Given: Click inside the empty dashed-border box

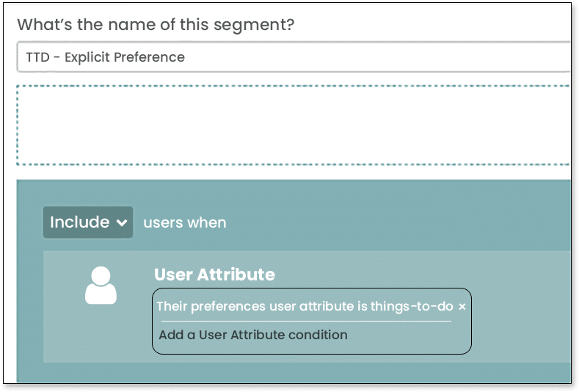Looking at the screenshot, I should [294, 125].
